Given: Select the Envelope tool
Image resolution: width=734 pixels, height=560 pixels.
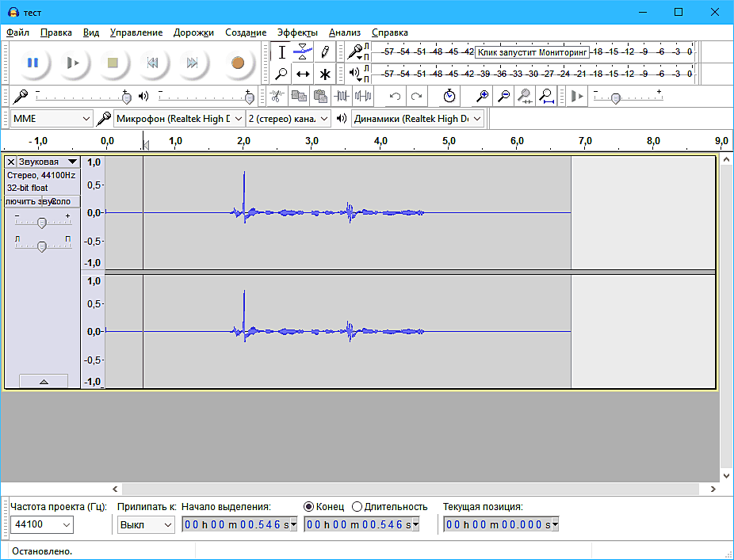Looking at the screenshot, I should click(x=303, y=52).
